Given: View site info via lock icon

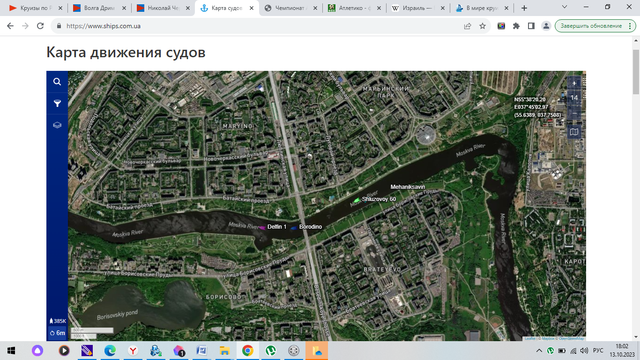Looking at the screenshot, I should click(59, 26).
